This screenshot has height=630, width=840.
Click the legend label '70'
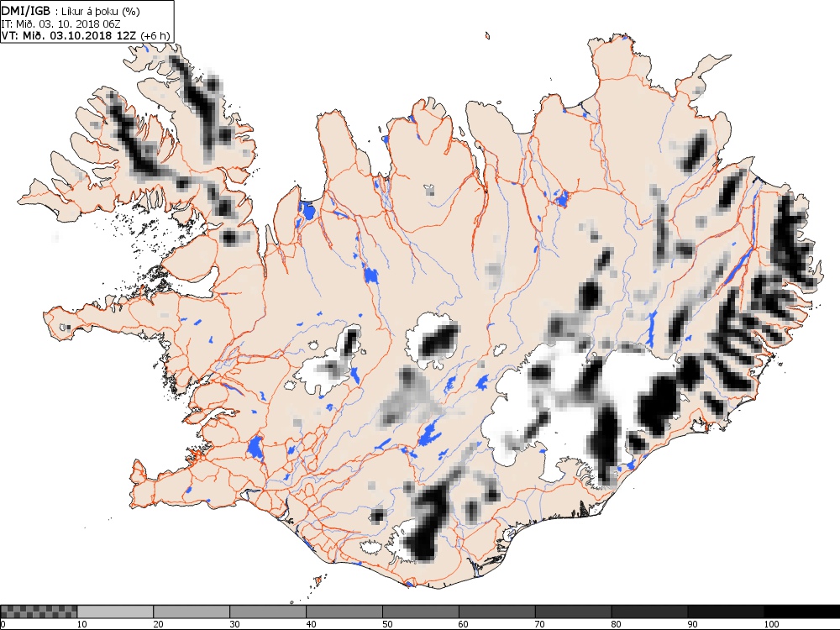tap(540, 624)
